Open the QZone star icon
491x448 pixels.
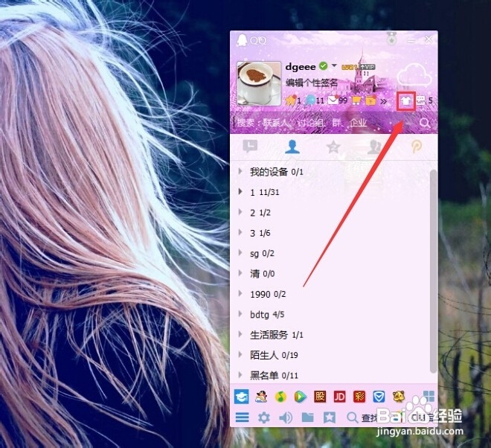pos(290,100)
